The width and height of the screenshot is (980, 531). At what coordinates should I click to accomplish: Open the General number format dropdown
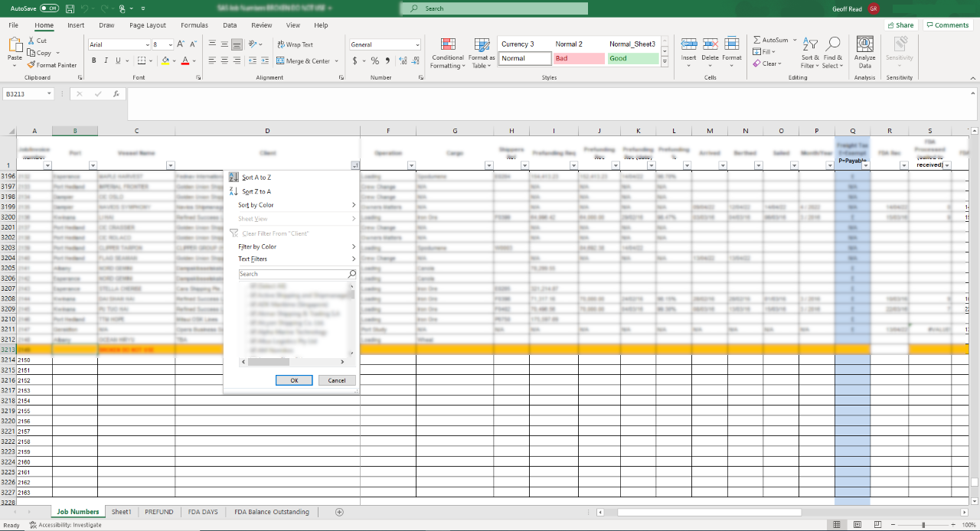[416, 44]
